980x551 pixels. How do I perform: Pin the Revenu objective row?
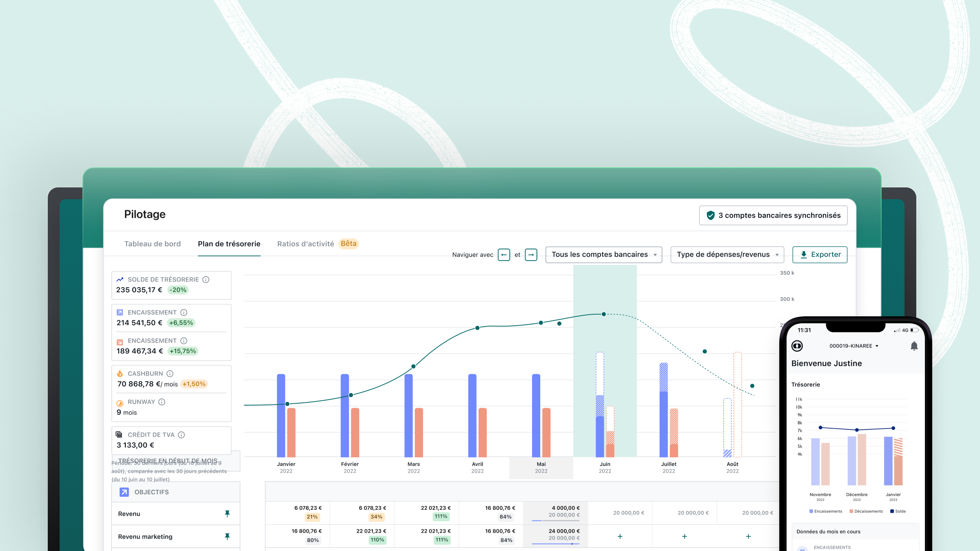click(x=227, y=513)
